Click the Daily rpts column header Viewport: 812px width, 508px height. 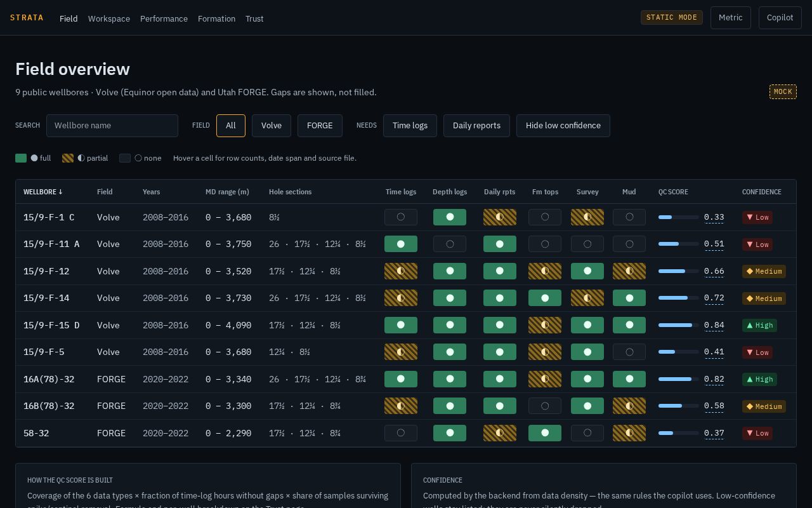point(500,192)
